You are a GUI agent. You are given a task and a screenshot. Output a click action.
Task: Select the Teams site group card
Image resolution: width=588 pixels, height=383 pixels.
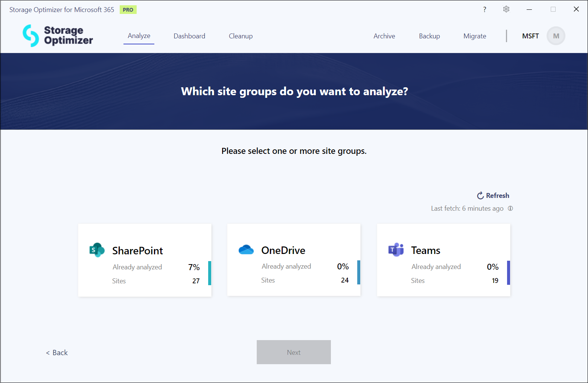[x=443, y=260]
